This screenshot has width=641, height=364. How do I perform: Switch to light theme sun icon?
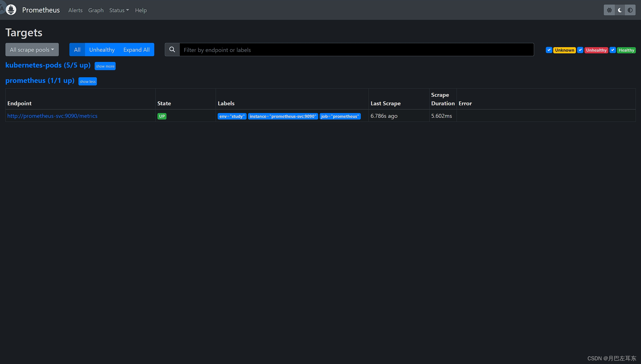(x=609, y=10)
